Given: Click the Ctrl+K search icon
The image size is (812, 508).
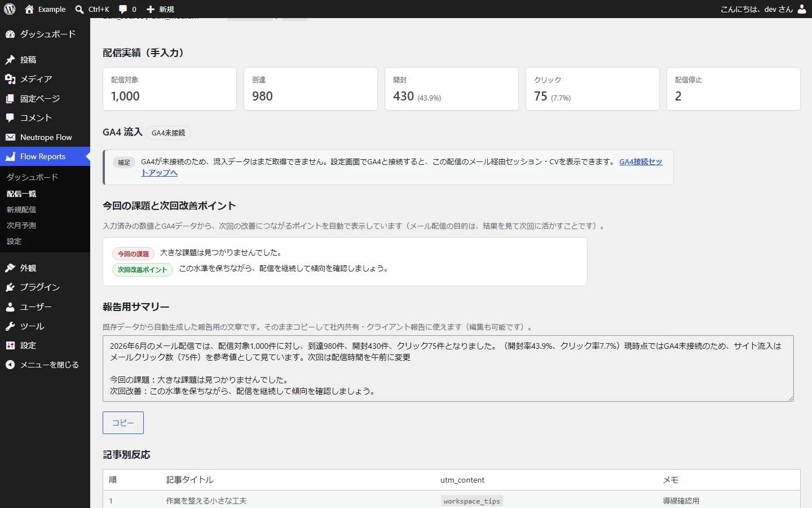Looking at the screenshot, I should point(80,9).
